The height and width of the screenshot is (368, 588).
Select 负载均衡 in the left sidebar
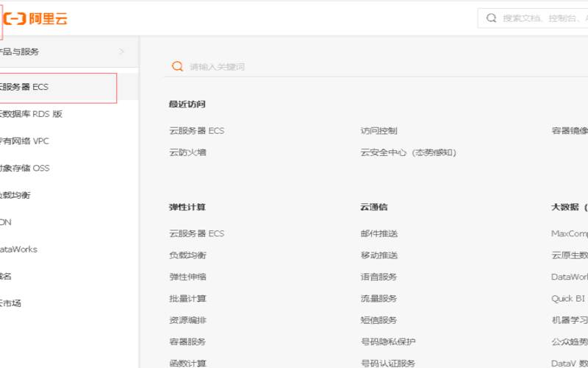coord(15,195)
